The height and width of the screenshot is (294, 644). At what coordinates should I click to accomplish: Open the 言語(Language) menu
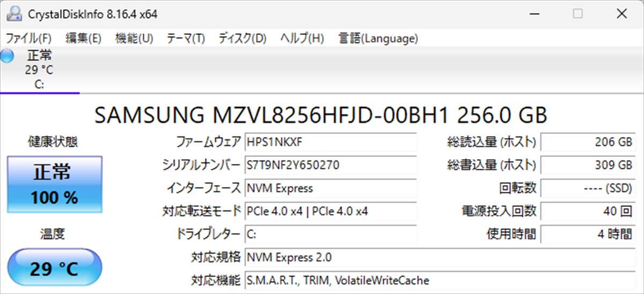pyautogui.click(x=378, y=38)
